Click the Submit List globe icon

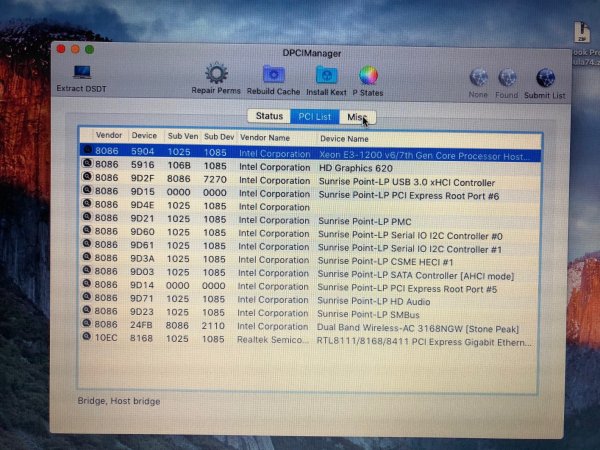pos(545,78)
